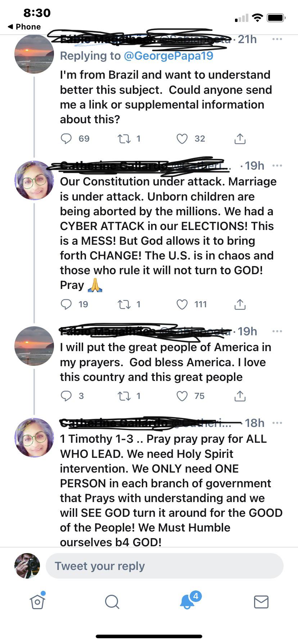This screenshot has width=298, height=644.
Task: Open the Messages envelope tab
Action: click(261, 602)
